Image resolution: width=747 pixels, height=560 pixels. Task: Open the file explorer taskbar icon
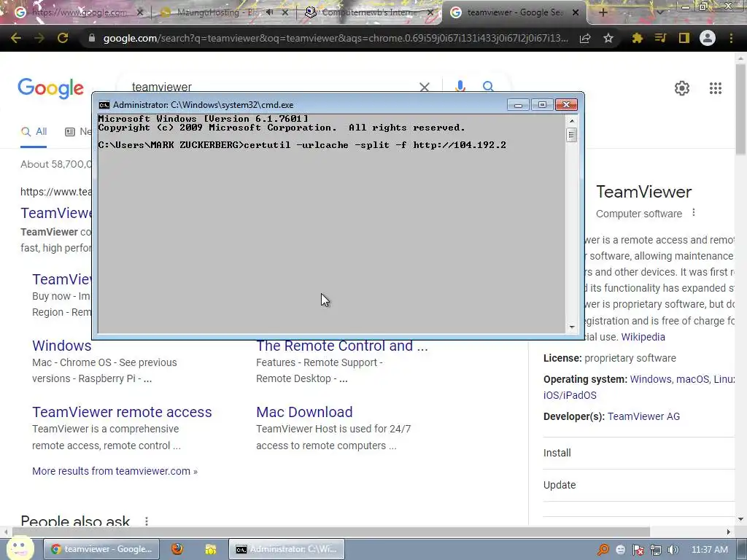pos(210,549)
